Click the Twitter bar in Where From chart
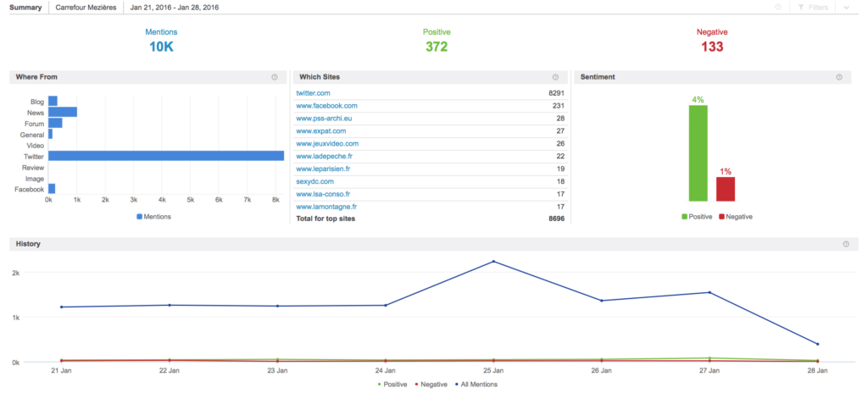The height and width of the screenshot is (393, 868). tap(165, 156)
